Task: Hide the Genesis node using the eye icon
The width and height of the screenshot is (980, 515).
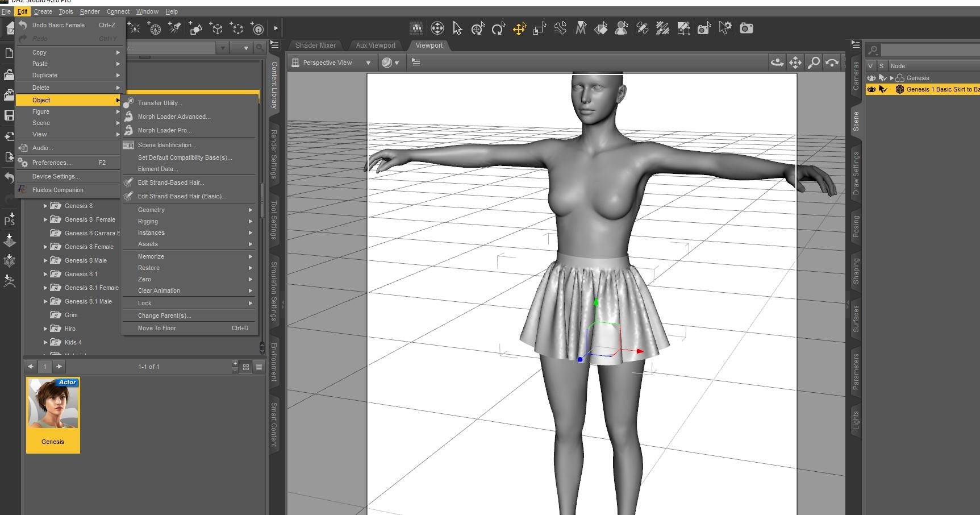Action: pyautogui.click(x=871, y=78)
